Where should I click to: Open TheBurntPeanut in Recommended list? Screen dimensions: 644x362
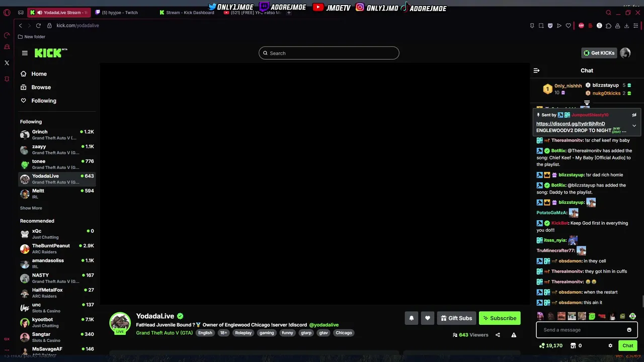click(57, 248)
